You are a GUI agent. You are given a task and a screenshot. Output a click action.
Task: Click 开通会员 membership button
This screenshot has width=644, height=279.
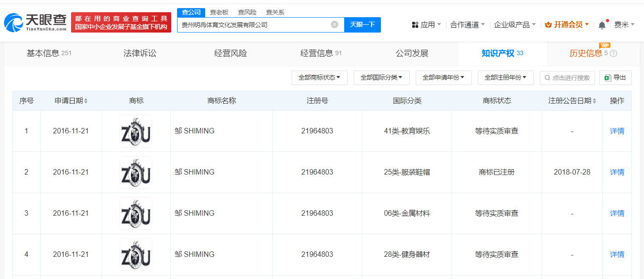point(567,25)
